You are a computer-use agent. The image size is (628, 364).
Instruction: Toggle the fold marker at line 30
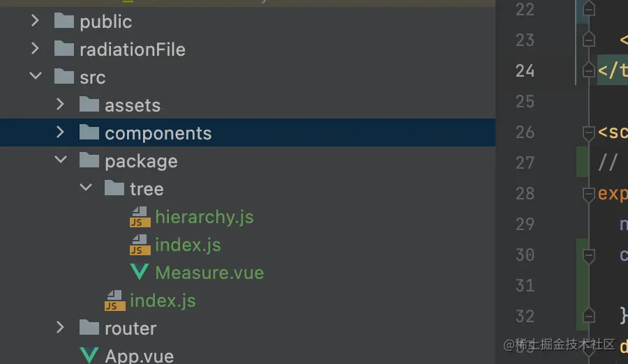tap(588, 255)
